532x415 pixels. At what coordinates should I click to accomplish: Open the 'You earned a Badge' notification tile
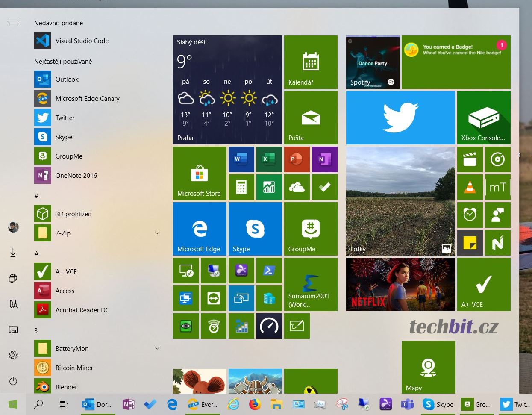tap(456, 62)
